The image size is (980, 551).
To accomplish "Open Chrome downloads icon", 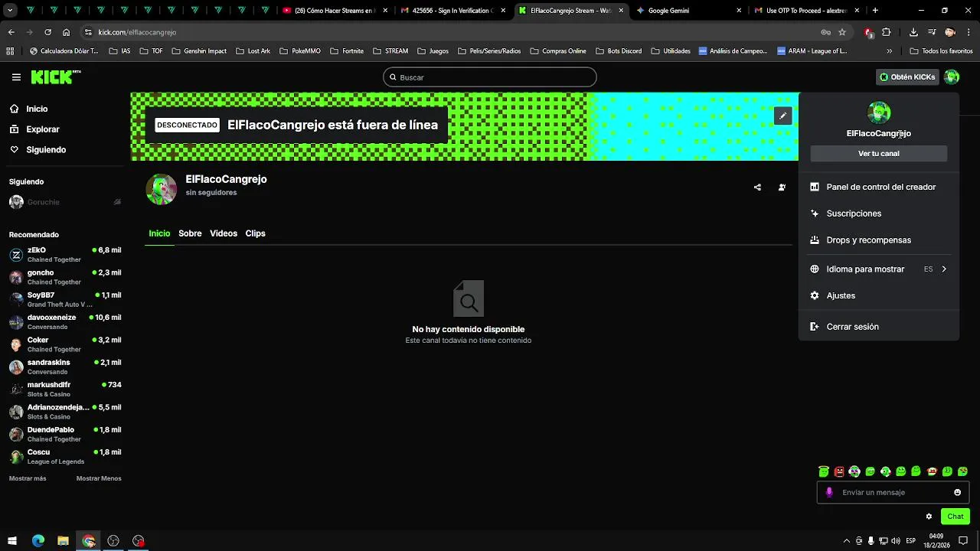I will (913, 32).
